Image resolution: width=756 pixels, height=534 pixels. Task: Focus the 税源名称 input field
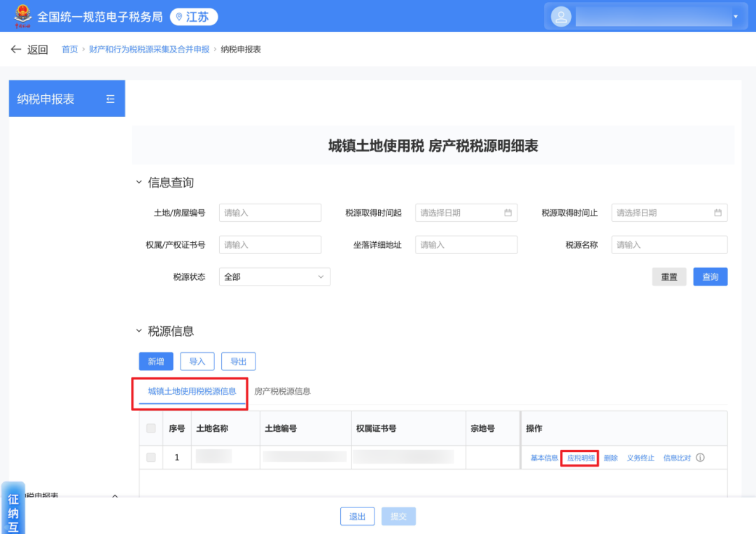[669, 245]
